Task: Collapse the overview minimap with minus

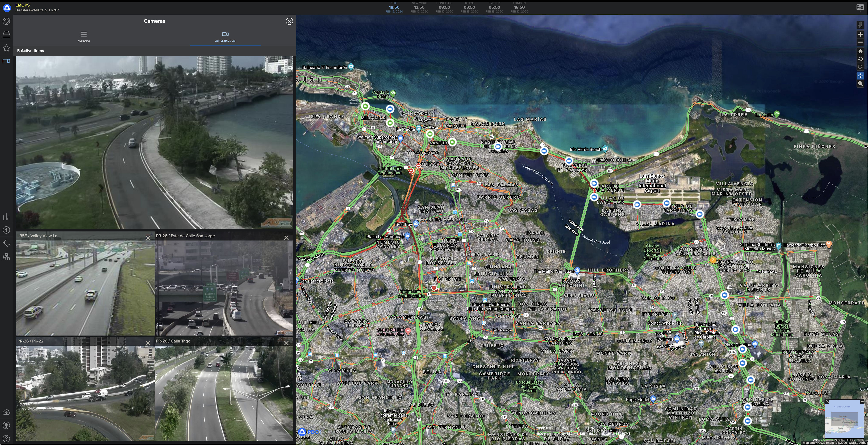Action: [862, 402]
